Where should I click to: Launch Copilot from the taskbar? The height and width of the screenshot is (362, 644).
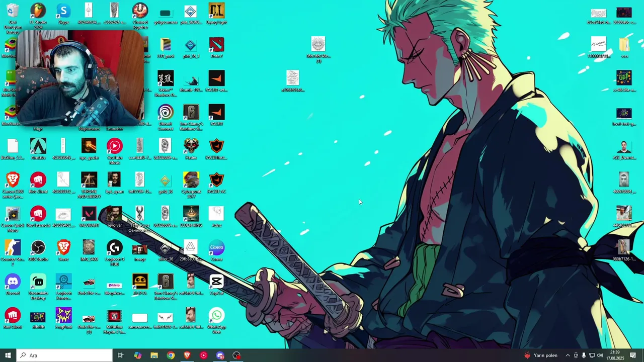point(137,355)
